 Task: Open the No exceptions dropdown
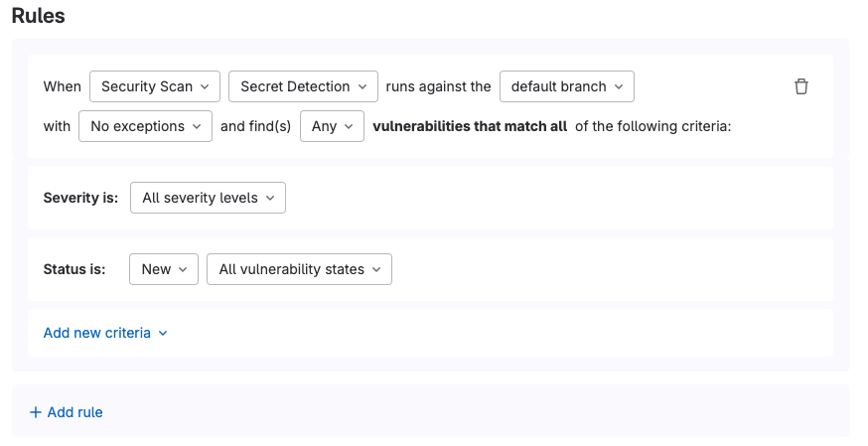click(x=146, y=126)
